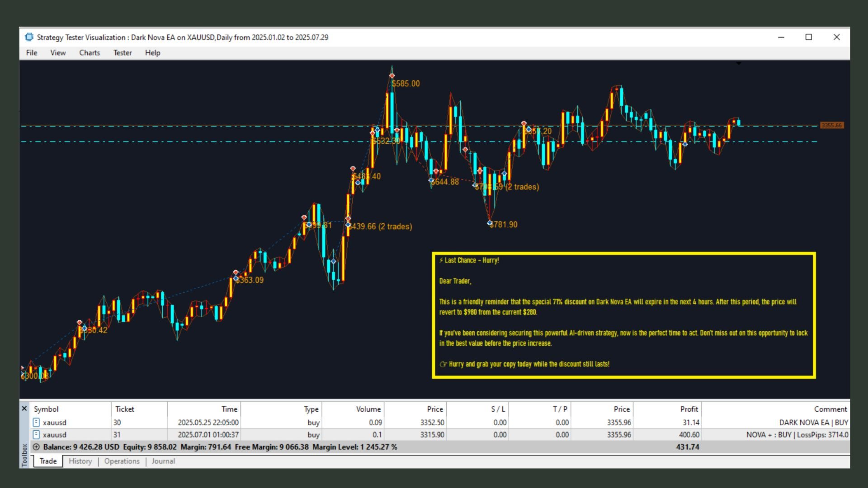
Task: Click the red sell marker at $585.00 peak
Action: [x=392, y=76]
